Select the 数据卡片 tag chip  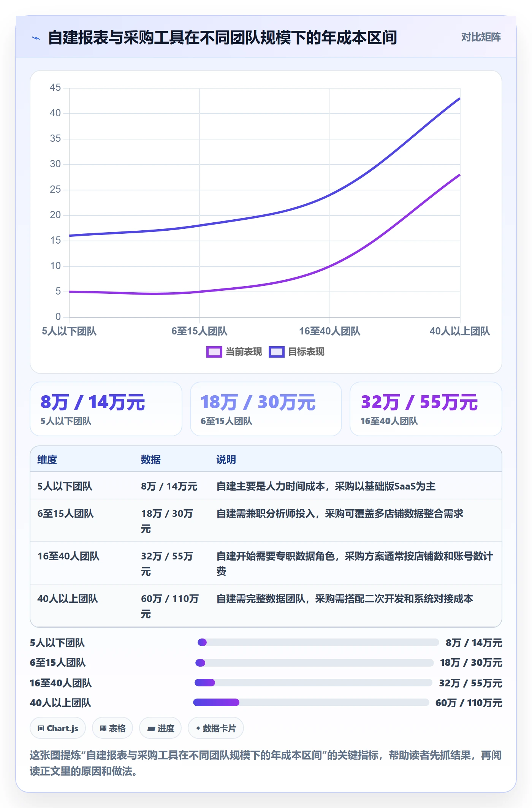click(x=216, y=728)
